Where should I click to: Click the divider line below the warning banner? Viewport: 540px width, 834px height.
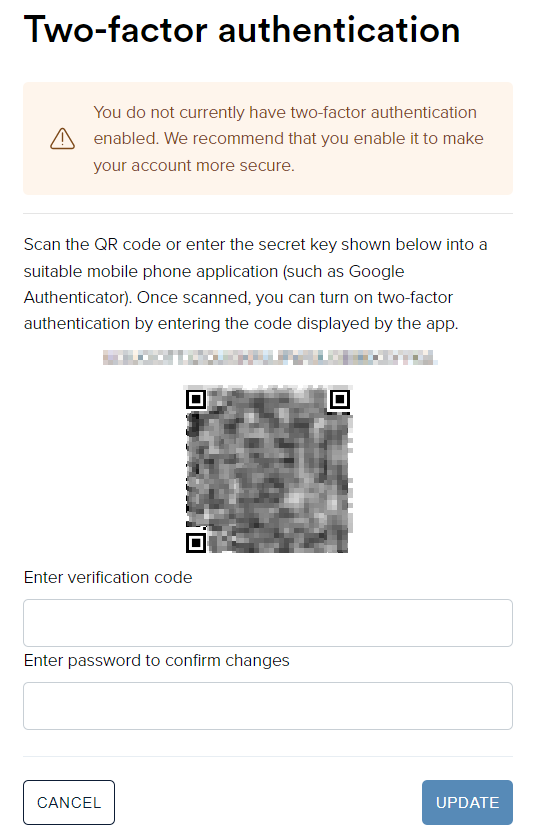click(268, 214)
